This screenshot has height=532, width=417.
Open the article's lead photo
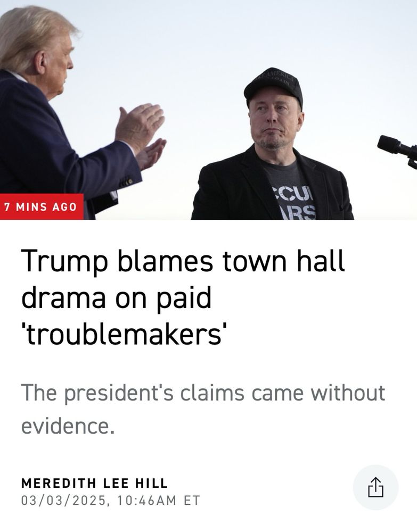pyautogui.click(x=209, y=110)
